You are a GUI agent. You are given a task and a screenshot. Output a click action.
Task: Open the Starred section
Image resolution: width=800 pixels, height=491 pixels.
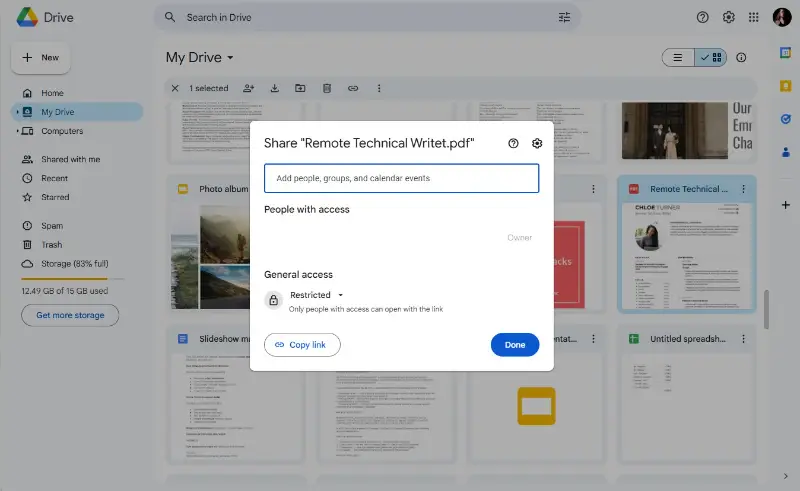[55, 197]
